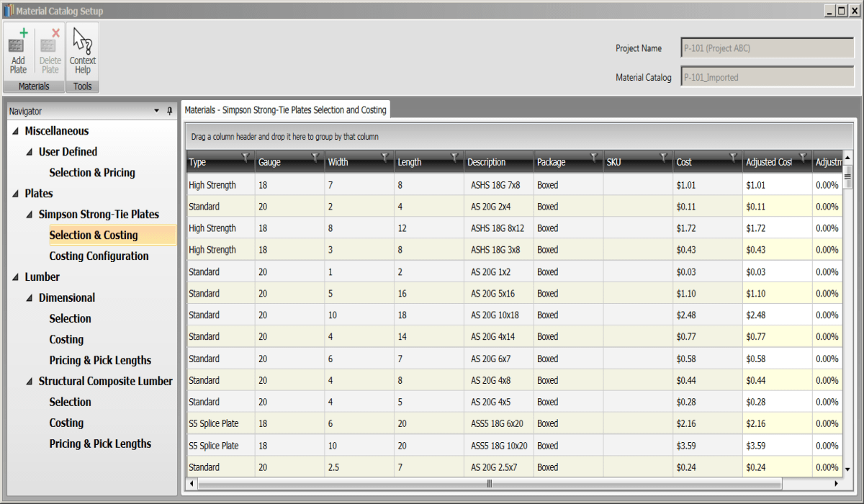Collapse Simpson Strong-Tie Plates node
This screenshot has width=864, height=504.
click(30, 215)
